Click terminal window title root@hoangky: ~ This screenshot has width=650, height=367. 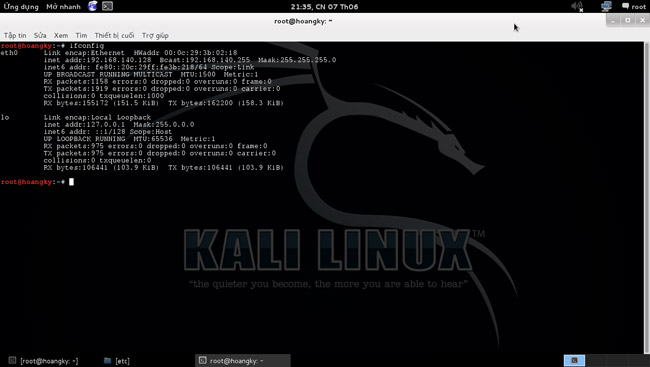coord(303,21)
